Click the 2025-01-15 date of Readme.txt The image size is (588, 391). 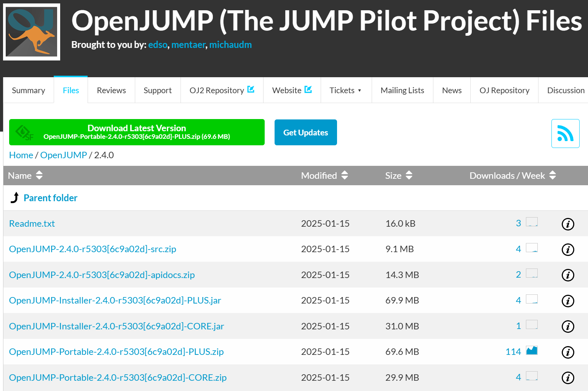click(325, 224)
